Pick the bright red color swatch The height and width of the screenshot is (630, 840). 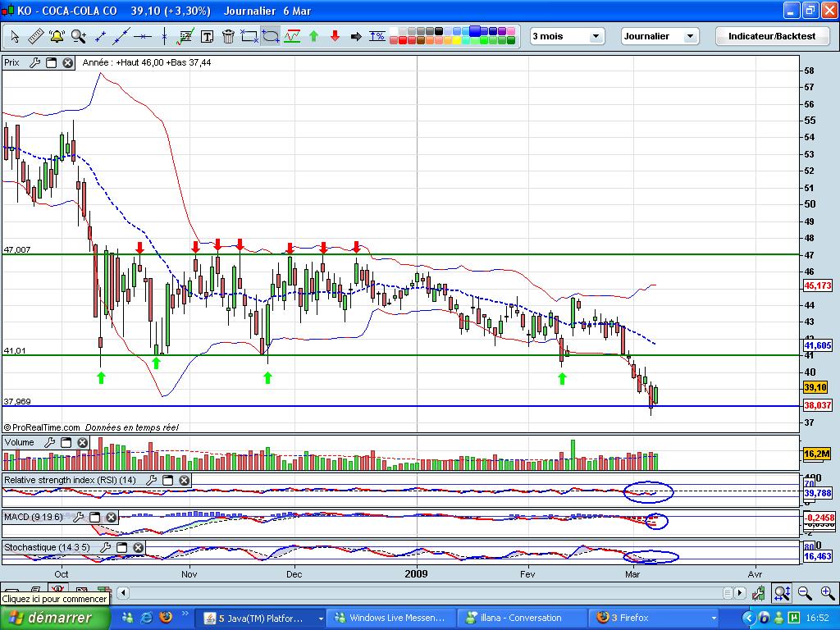(x=402, y=40)
